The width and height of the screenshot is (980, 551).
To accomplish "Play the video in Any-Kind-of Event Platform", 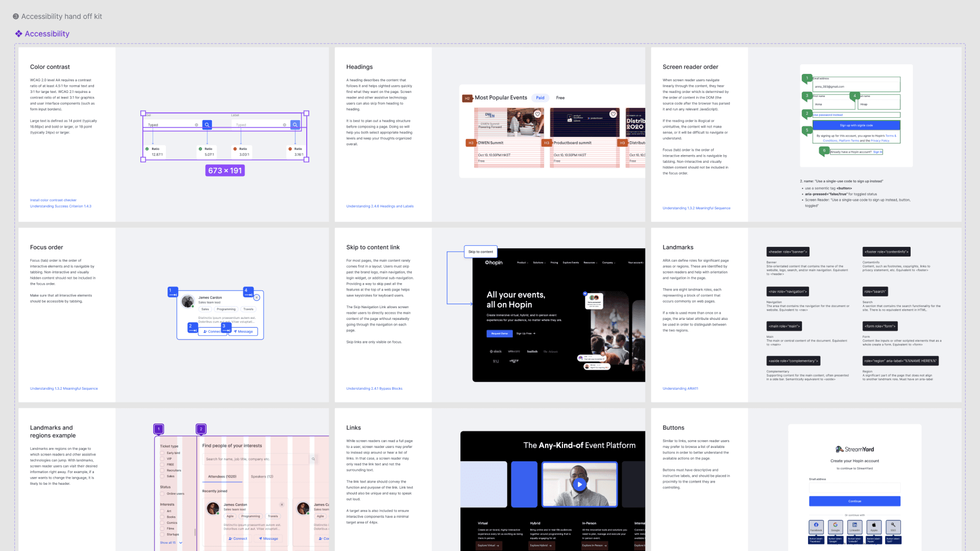I will click(579, 484).
